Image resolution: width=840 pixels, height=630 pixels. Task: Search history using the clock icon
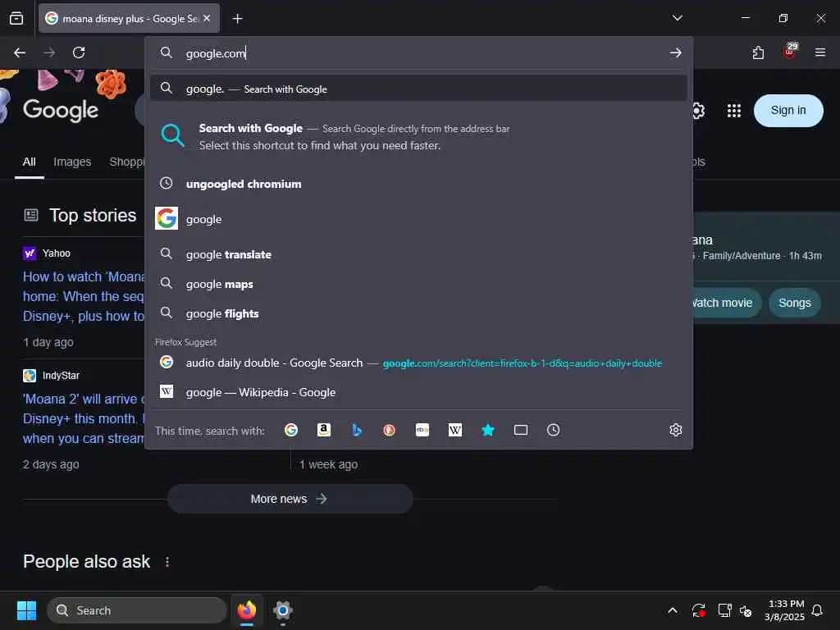(554, 430)
